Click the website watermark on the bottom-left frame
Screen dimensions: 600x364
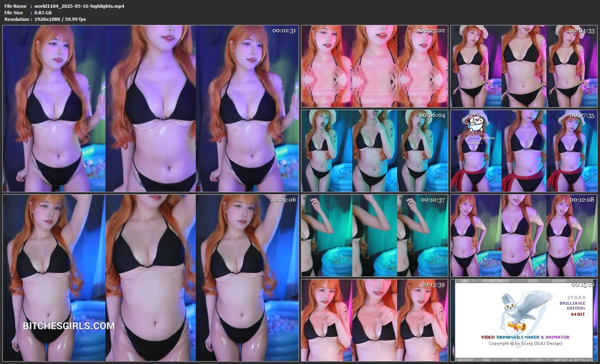click(68, 326)
